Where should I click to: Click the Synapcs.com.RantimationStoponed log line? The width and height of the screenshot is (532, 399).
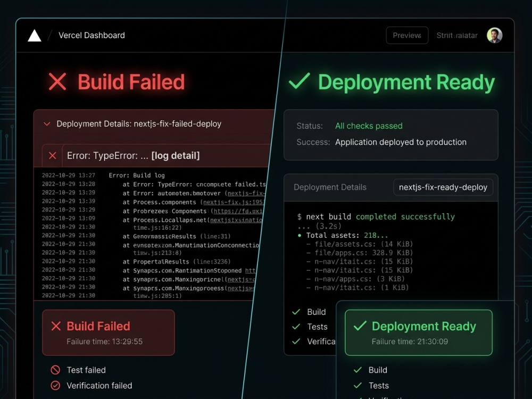(x=189, y=271)
